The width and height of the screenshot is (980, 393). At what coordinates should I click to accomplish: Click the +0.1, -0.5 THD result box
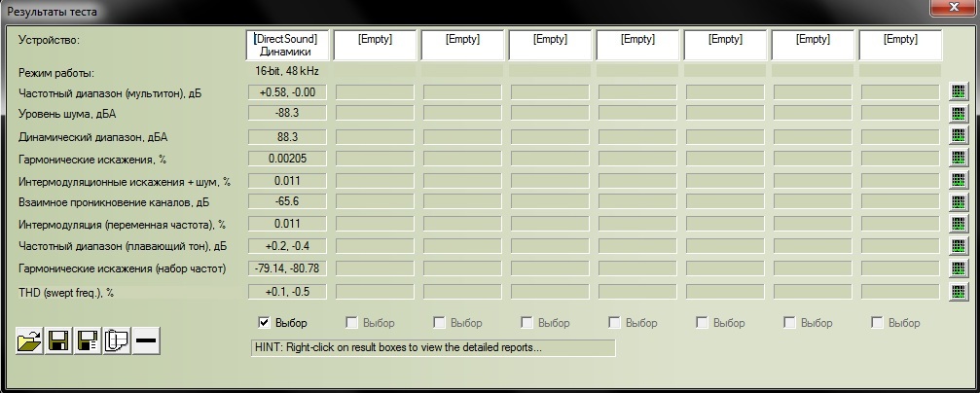pos(288,292)
